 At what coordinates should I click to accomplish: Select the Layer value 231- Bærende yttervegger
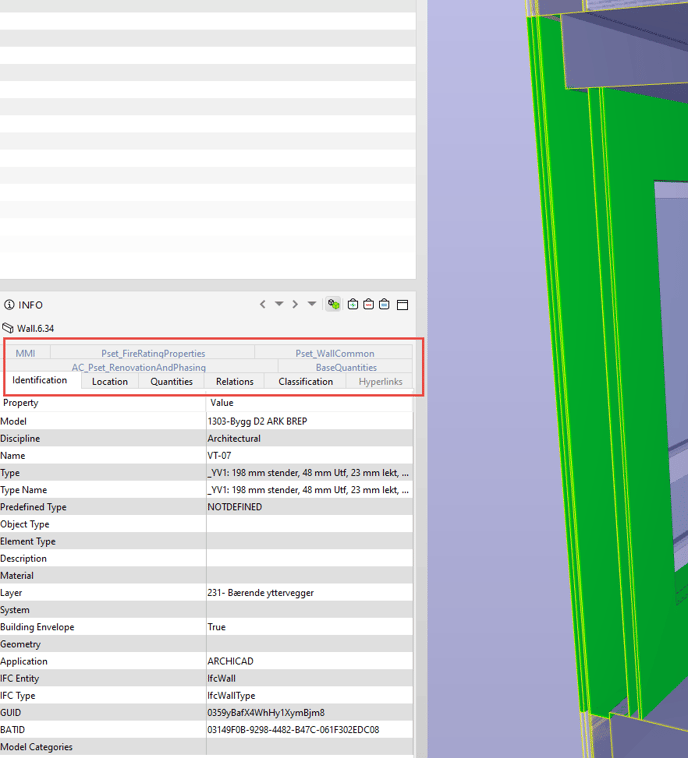coord(261,593)
